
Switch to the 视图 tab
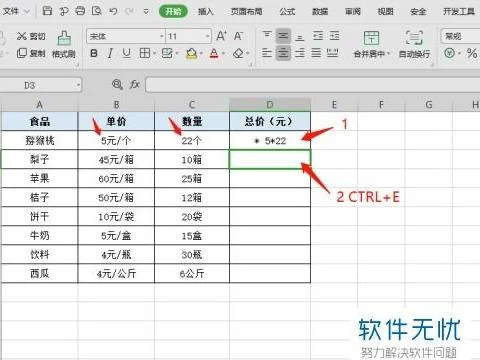point(385,12)
